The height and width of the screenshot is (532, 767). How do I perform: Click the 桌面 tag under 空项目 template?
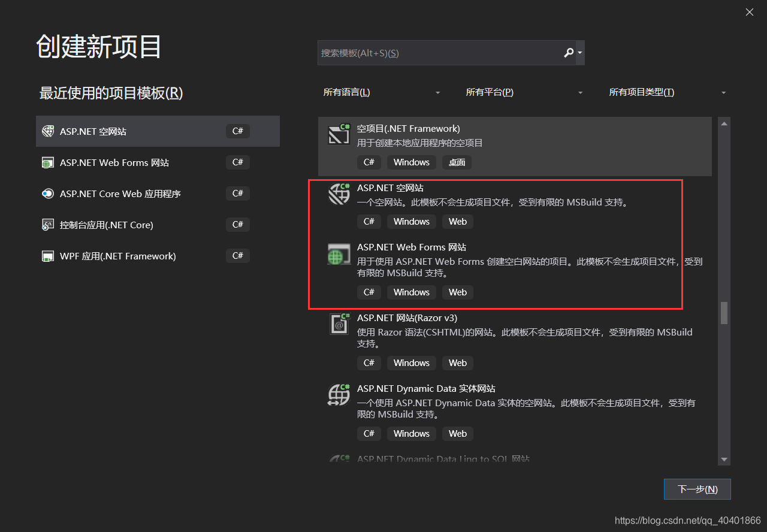[x=457, y=162]
